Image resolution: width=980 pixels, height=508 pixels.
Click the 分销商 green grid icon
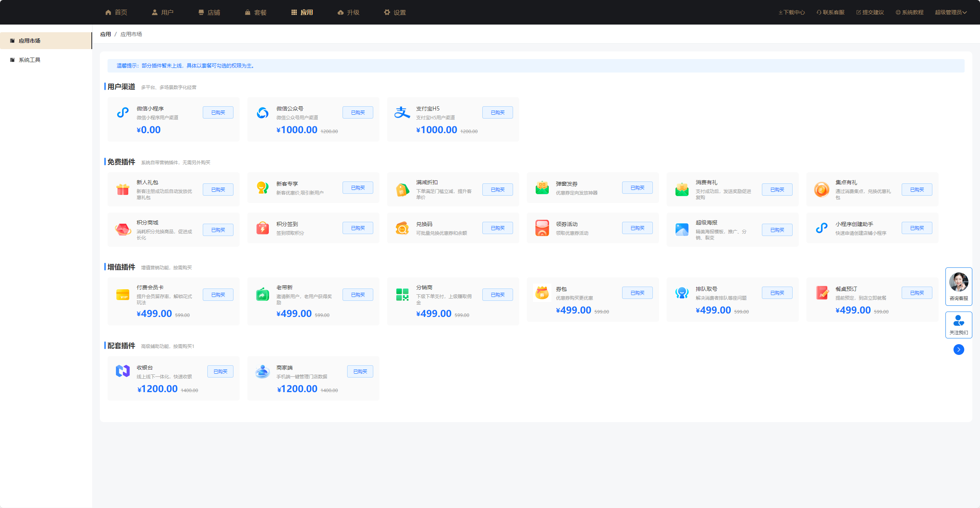[402, 294]
